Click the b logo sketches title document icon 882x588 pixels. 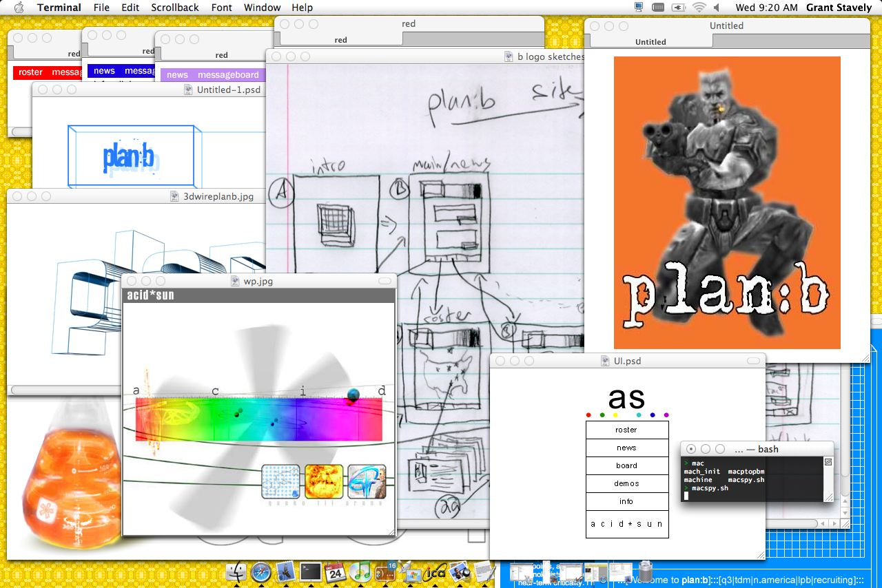pos(509,56)
